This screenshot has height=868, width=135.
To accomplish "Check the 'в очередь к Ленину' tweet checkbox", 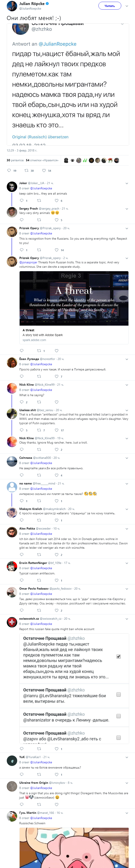I will [x=118, y=716].
